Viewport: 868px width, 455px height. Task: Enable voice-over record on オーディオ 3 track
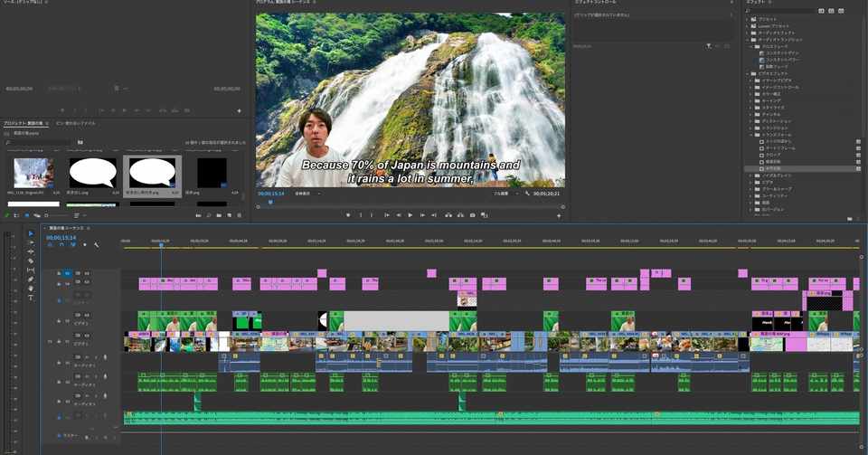point(105,396)
